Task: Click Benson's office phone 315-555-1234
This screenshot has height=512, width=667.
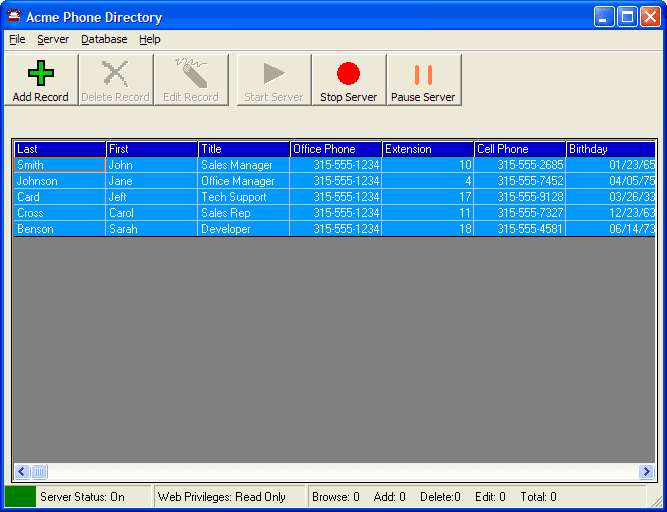Action: coord(336,229)
